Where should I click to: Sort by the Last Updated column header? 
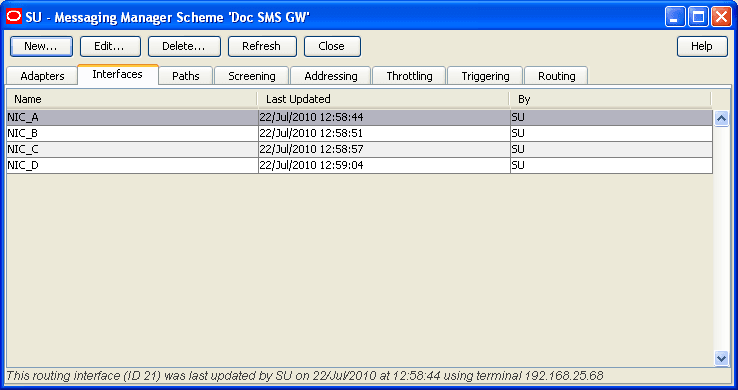383,99
